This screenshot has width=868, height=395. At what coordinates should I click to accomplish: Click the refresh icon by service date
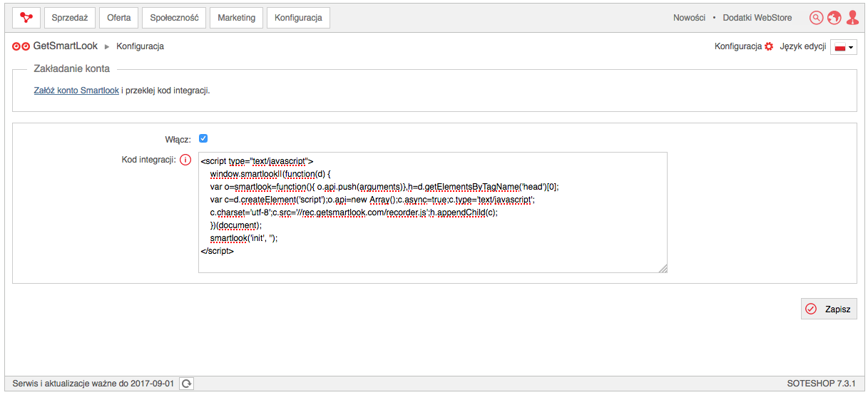186,384
